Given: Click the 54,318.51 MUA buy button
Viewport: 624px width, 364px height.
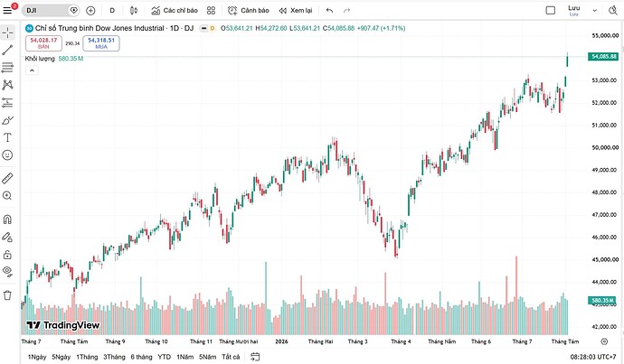Looking at the screenshot, I should click(101, 43).
